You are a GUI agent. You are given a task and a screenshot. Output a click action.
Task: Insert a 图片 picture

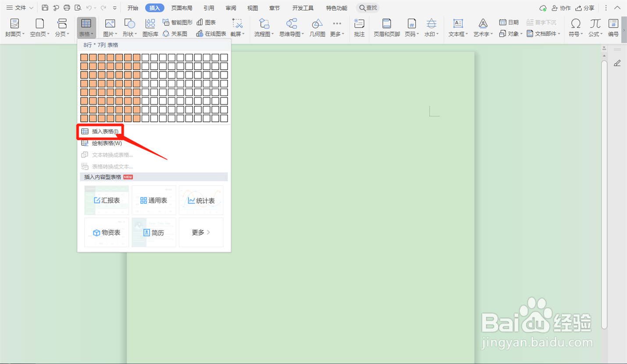[110, 28]
